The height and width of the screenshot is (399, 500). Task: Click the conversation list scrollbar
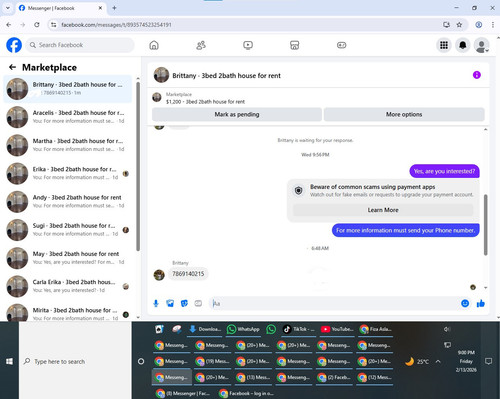138,167
